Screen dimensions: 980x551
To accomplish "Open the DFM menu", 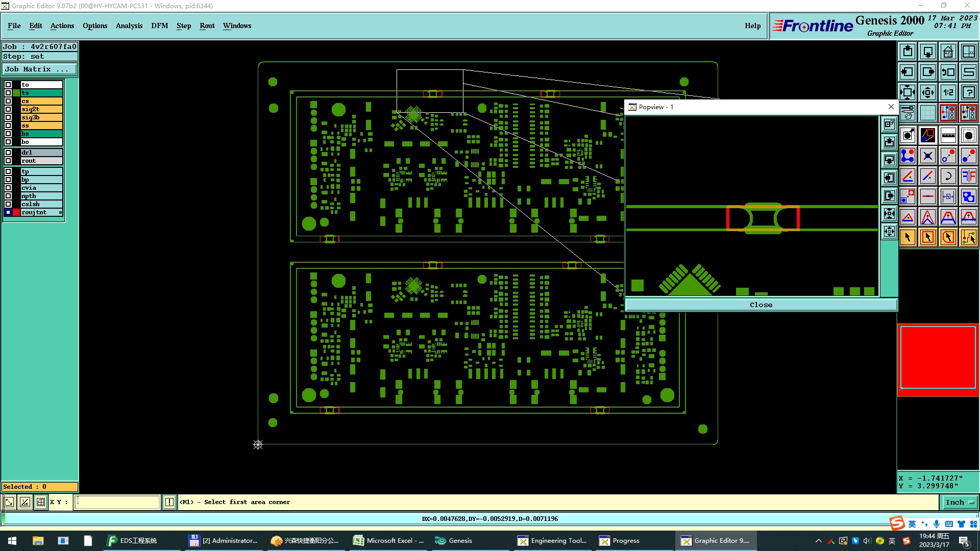I will pos(159,26).
